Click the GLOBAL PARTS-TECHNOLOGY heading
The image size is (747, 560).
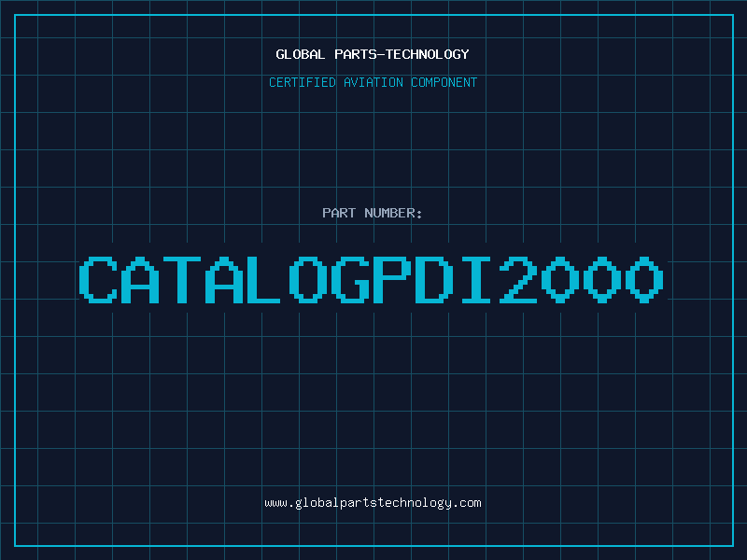coord(373,54)
